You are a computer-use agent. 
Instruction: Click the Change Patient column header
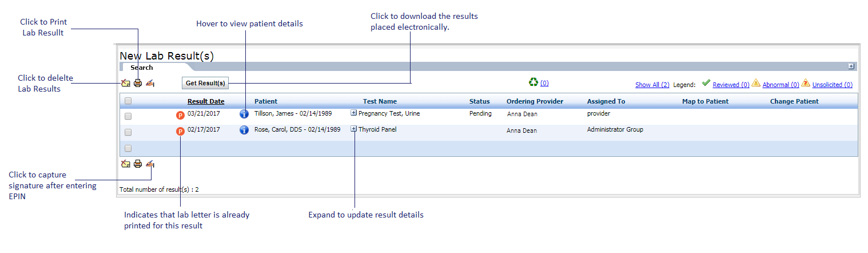coord(794,101)
